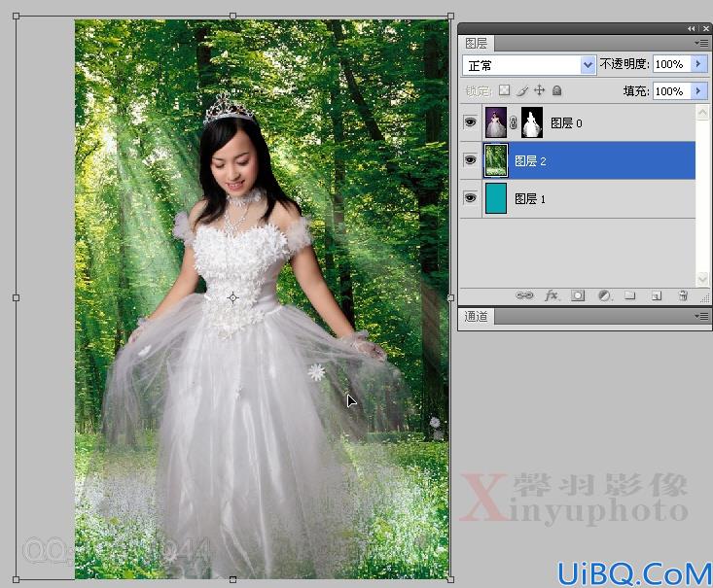Click the bottom-right transform corner handle
This screenshot has height=588, width=713.
(450, 579)
